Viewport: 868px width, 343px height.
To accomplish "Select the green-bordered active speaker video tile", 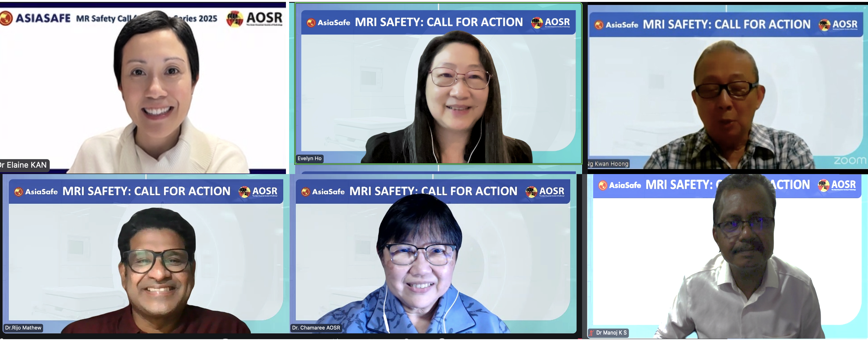I will click(x=438, y=84).
